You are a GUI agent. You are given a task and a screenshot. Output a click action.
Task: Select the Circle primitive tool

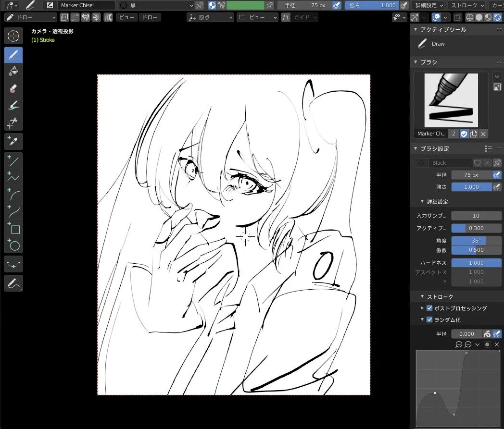13,245
